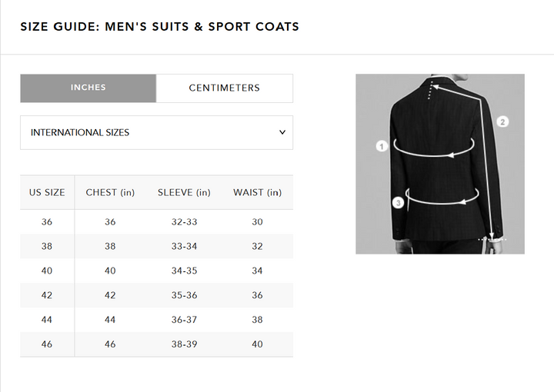
Task: Click the suit jacket measurement image
Action: (440, 164)
